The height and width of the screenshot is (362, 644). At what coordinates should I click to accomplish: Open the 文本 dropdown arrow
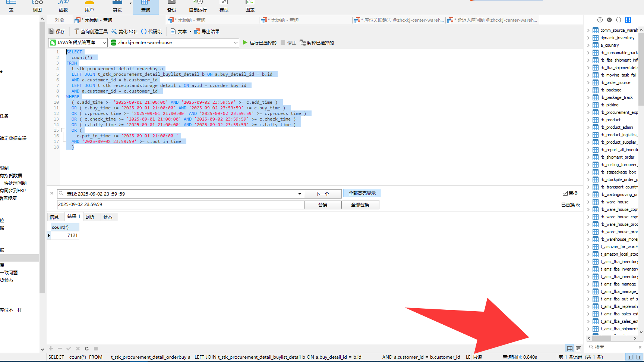(x=190, y=32)
